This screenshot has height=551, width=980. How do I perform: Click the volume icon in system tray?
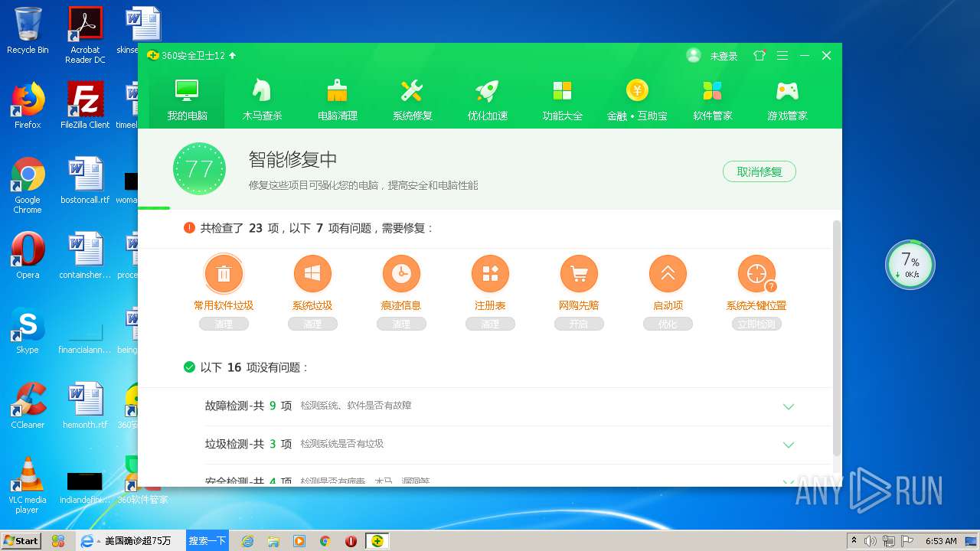click(x=871, y=541)
